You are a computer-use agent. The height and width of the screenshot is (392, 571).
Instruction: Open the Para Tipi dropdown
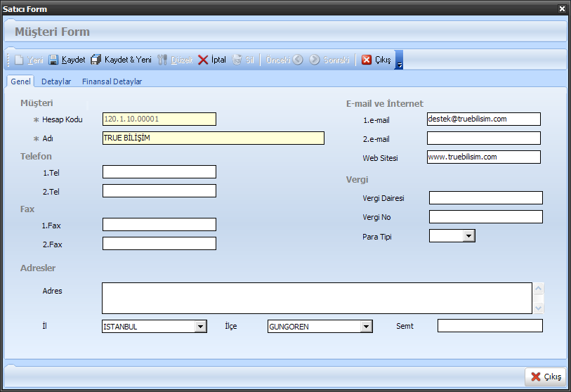(469, 236)
